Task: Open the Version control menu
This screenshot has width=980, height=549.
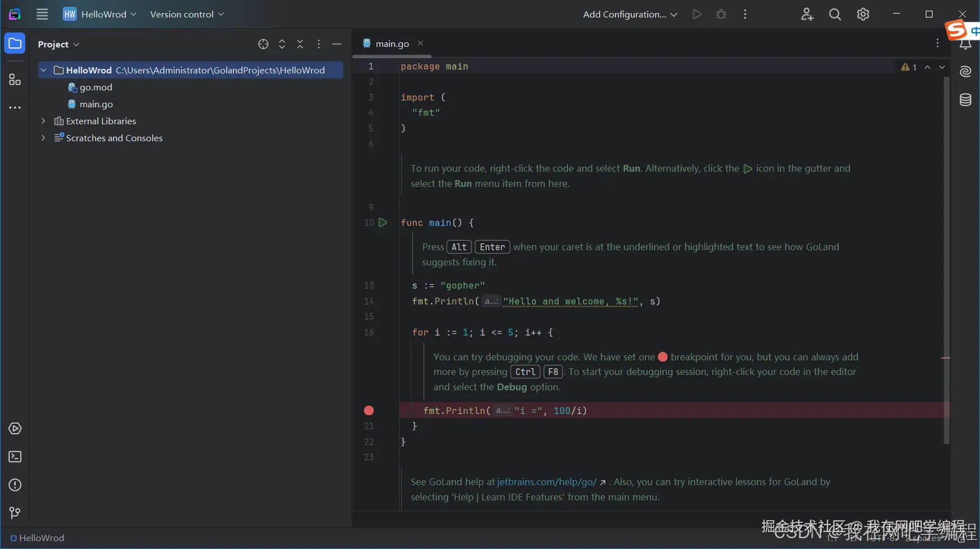Action: (187, 15)
